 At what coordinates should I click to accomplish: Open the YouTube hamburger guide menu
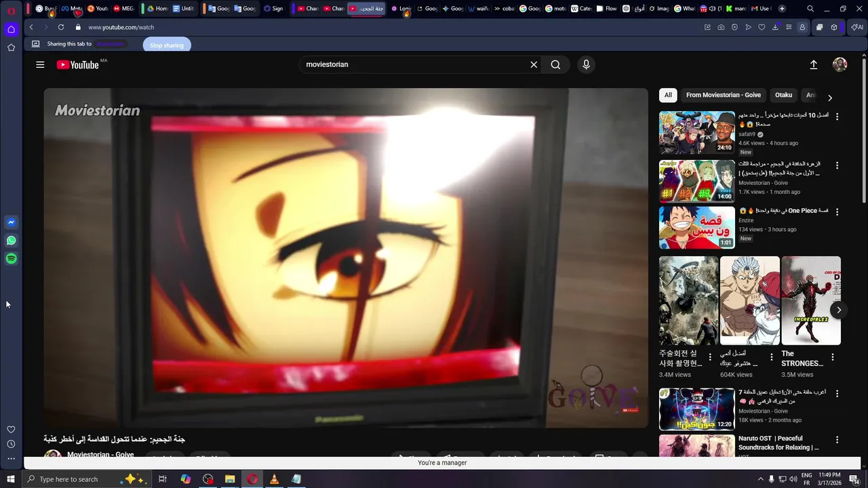pyautogui.click(x=40, y=64)
